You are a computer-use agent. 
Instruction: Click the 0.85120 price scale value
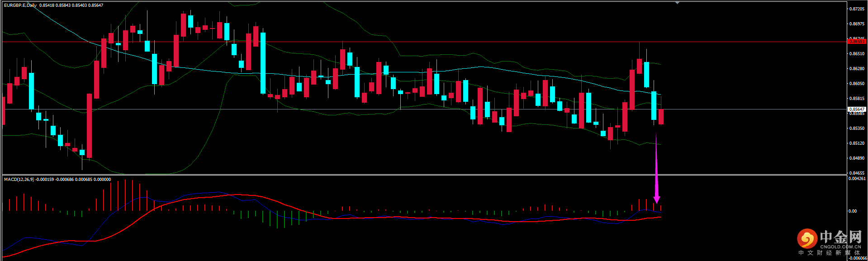coord(856,143)
